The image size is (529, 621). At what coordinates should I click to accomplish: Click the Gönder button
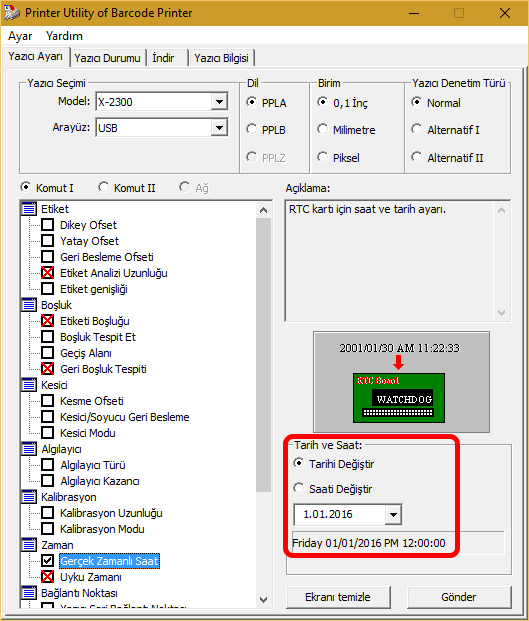[x=459, y=597]
